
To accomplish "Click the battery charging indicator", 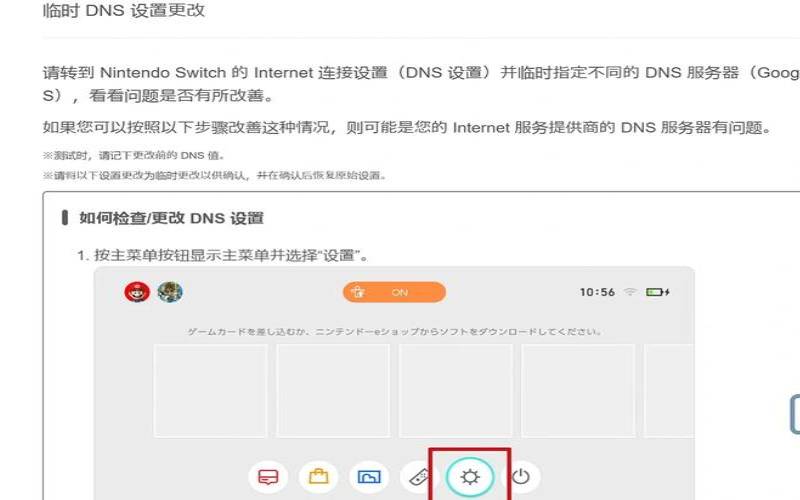I will click(x=658, y=292).
